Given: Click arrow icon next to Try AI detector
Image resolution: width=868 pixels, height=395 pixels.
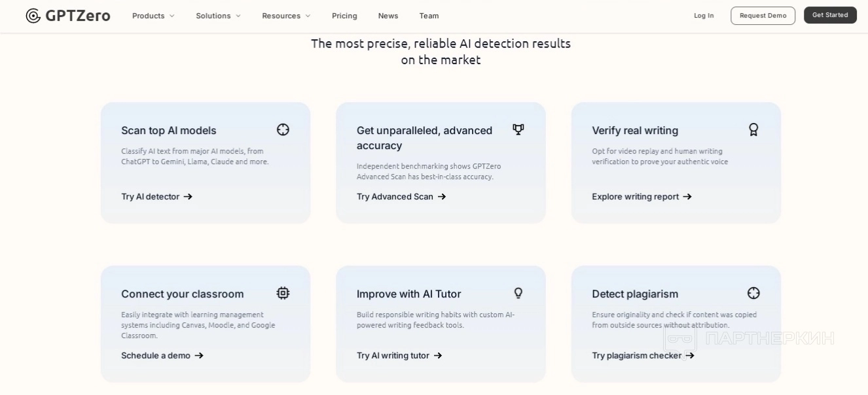Looking at the screenshot, I should pyautogui.click(x=188, y=197).
